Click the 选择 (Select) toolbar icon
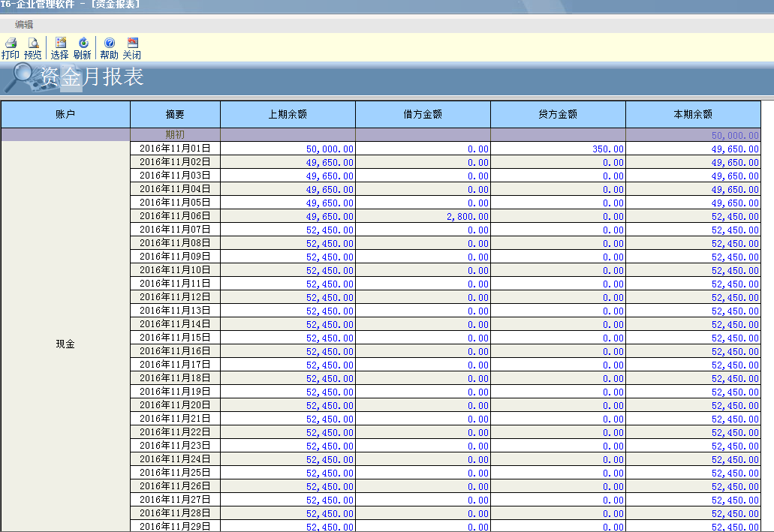Screen dimensions: 774x532 60,48
